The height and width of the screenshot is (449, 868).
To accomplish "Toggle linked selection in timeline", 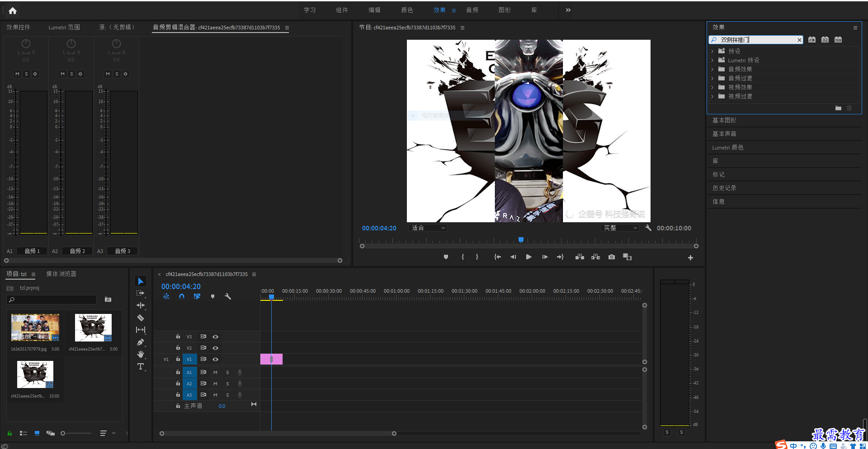I will pyautogui.click(x=197, y=297).
